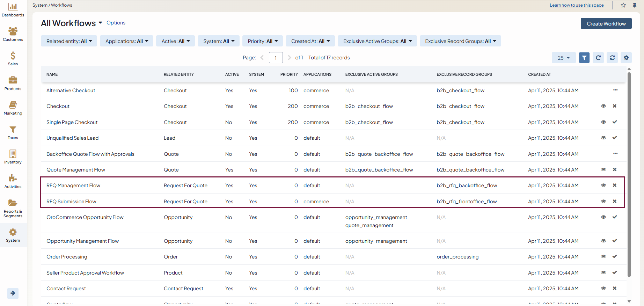Click the grid refresh icon
644x306 pixels.
[598, 58]
